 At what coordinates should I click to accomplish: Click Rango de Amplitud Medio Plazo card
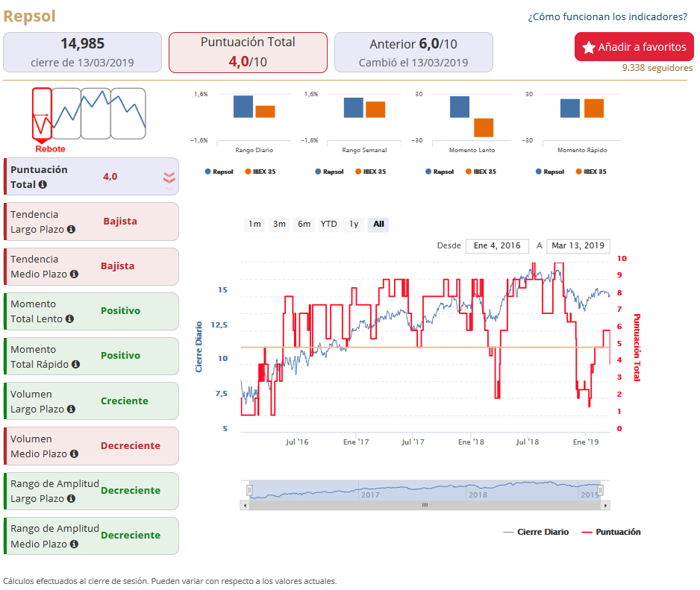click(x=91, y=536)
